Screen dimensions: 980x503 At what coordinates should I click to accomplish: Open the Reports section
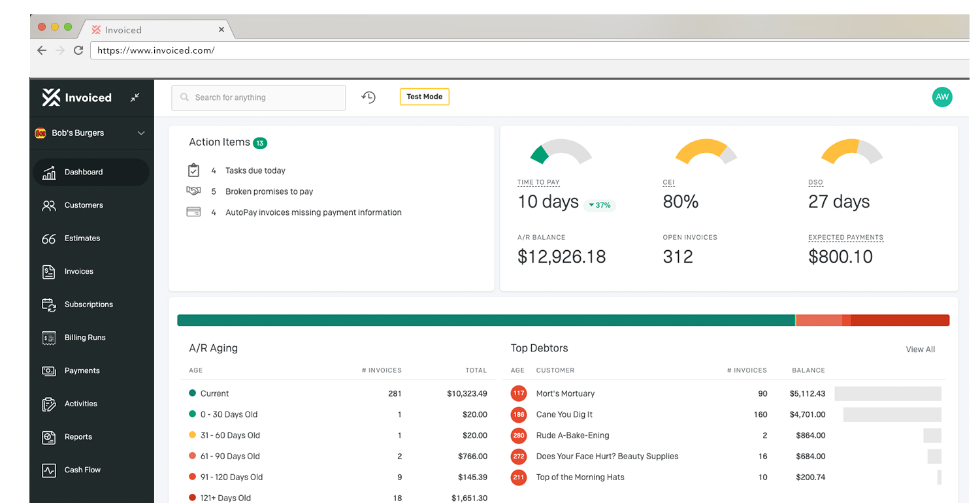[49, 436]
